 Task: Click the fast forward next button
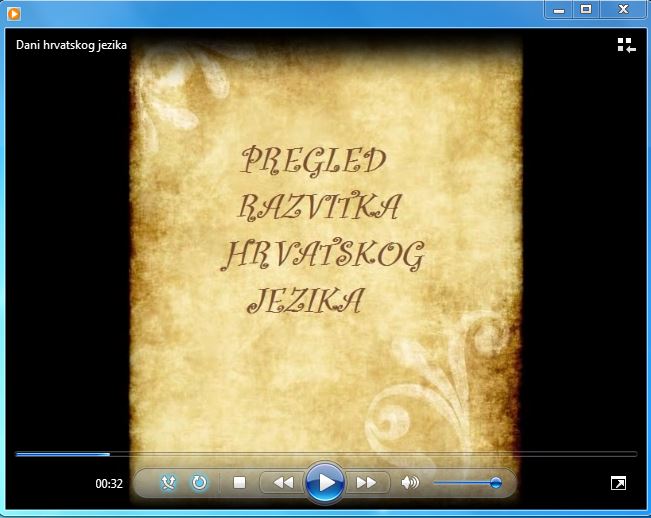click(x=367, y=483)
